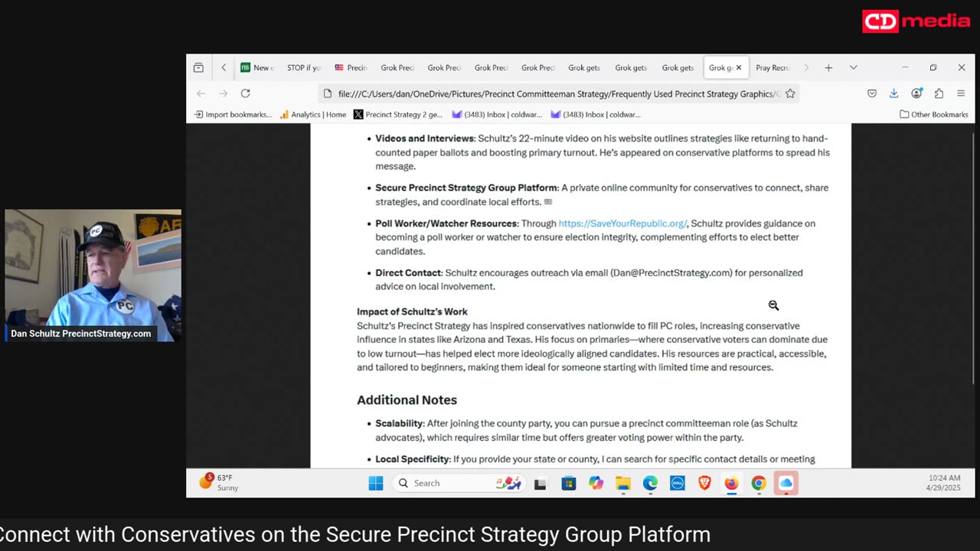Open the Precinct Strategy 2 bookmark
The width and height of the screenshot is (980, 551).
(x=397, y=115)
